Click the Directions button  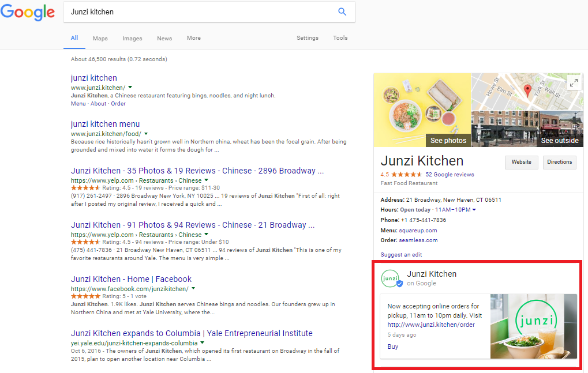(x=560, y=162)
